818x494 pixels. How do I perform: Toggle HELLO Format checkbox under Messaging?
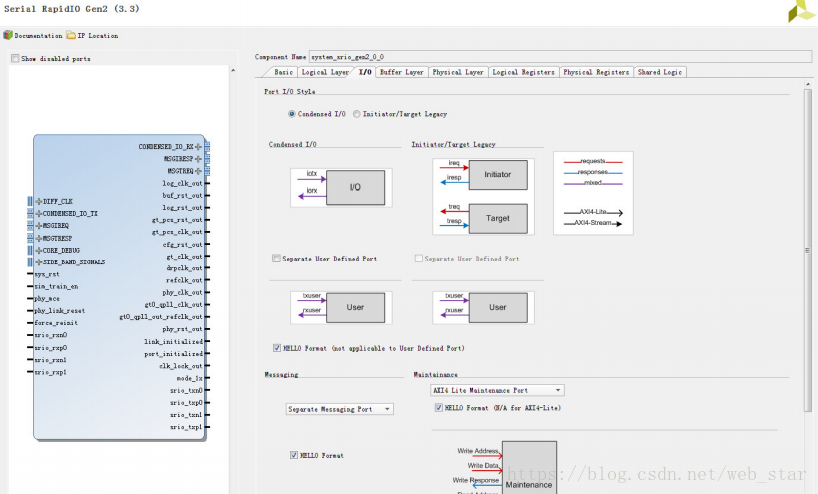click(294, 455)
